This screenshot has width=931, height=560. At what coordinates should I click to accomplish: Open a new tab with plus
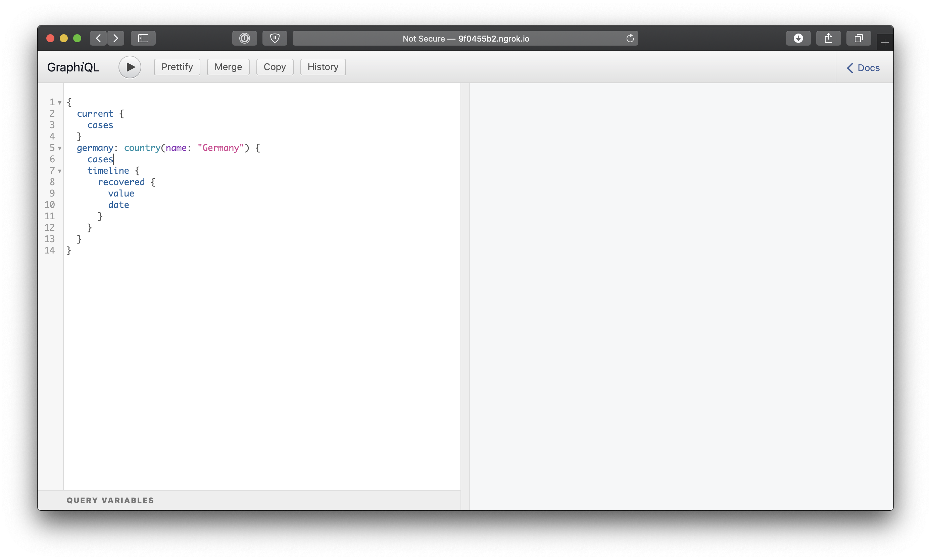pyautogui.click(x=885, y=43)
